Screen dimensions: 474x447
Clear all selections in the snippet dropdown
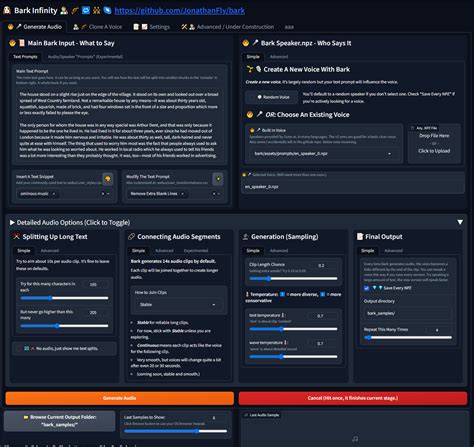(x=103, y=194)
